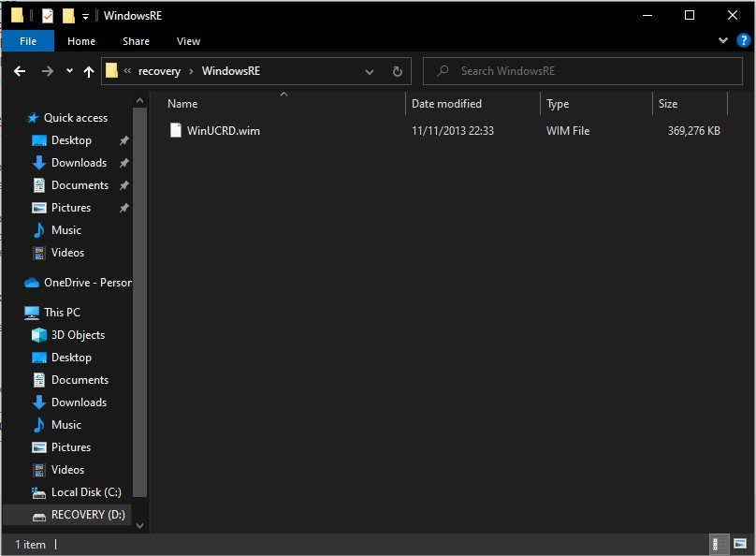The width and height of the screenshot is (756, 556).
Task: Click the navigation pane scroll down arrow
Action: (139, 526)
